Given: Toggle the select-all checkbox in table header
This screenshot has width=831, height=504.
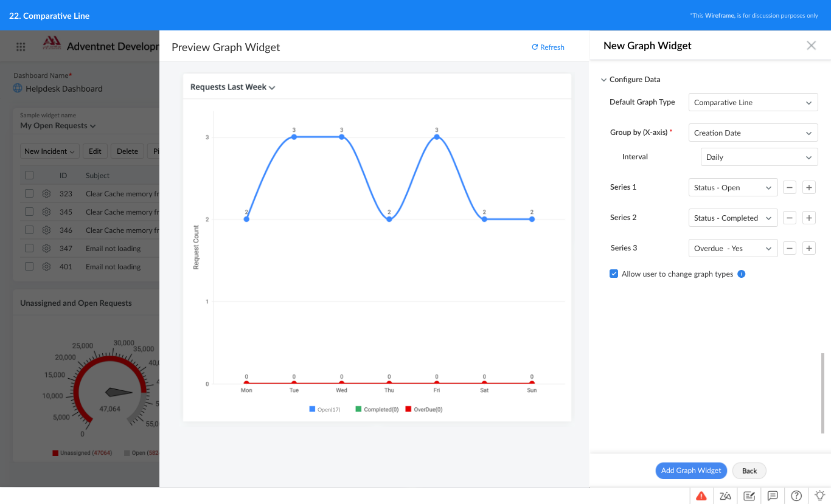Looking at the screenshot, I should tap(29, 175).
